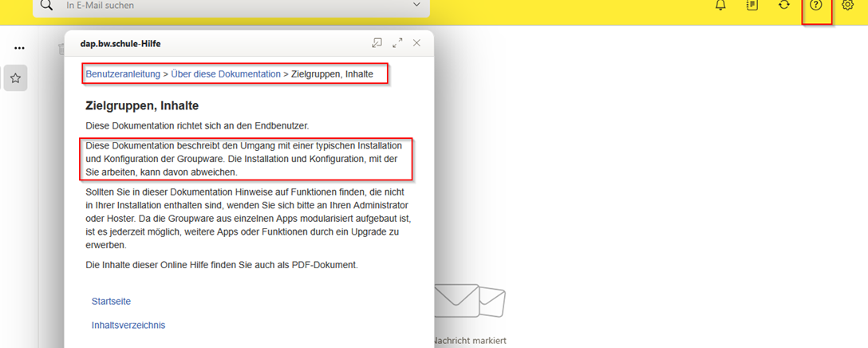Open the notifications bell

point(720,6)
